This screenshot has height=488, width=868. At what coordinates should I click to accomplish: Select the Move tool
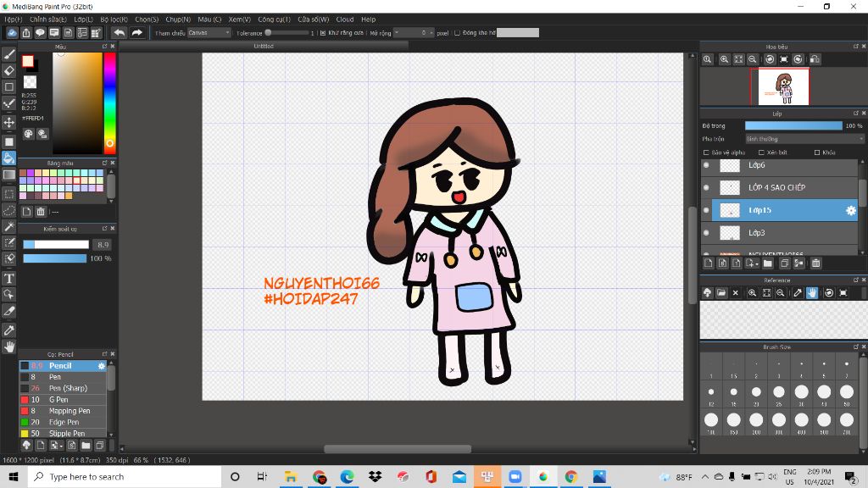point(8,122)
